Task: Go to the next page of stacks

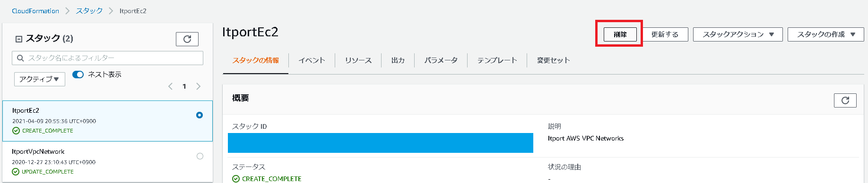Action: pos(198,86)
